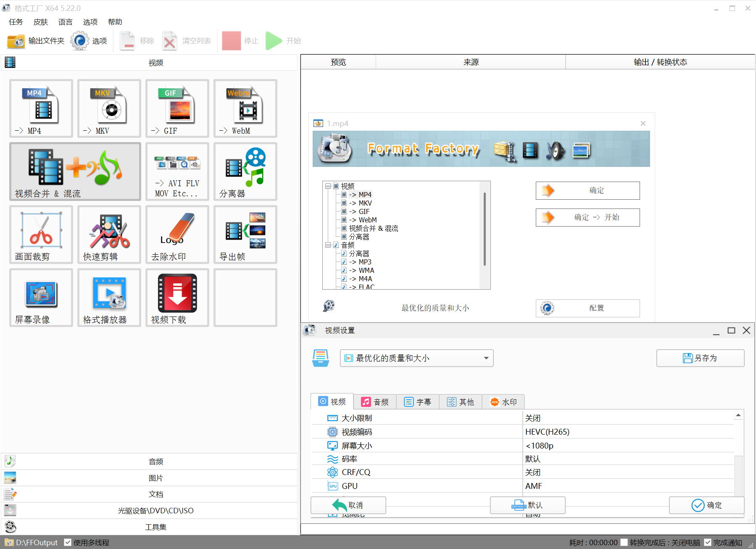The image size is (756, 549).
Task: Click the video settings list scroll-up arrow
Action: tap(738, 415)
